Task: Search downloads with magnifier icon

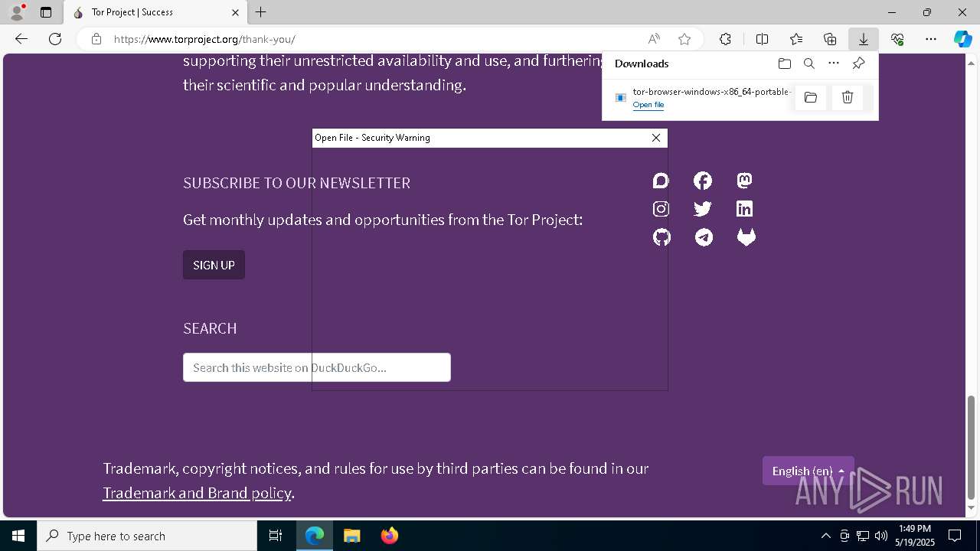Action: [808, 64]
